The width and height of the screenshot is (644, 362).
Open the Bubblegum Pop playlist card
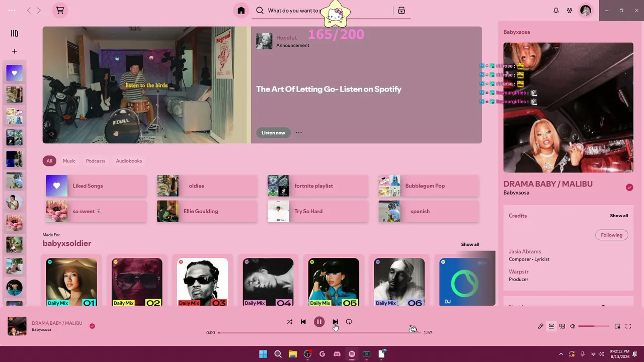pyautogui.click(x=429, y=186)
